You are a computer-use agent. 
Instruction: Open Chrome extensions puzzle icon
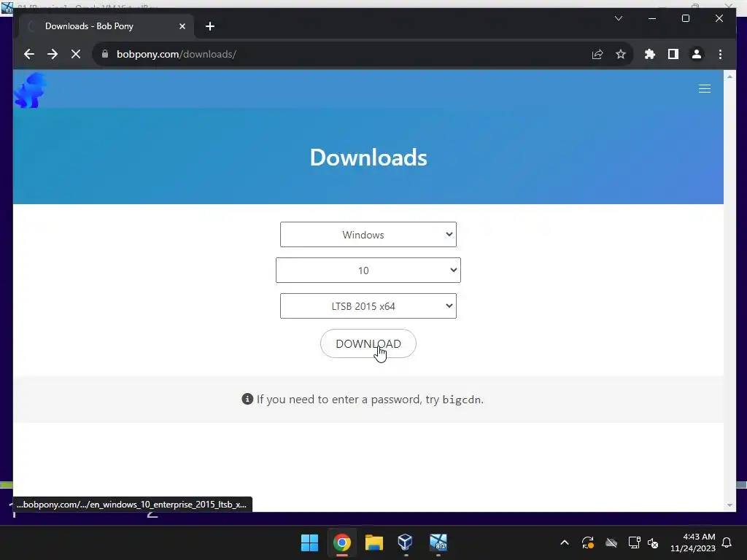pyautogui.click(x=650, y=54)
